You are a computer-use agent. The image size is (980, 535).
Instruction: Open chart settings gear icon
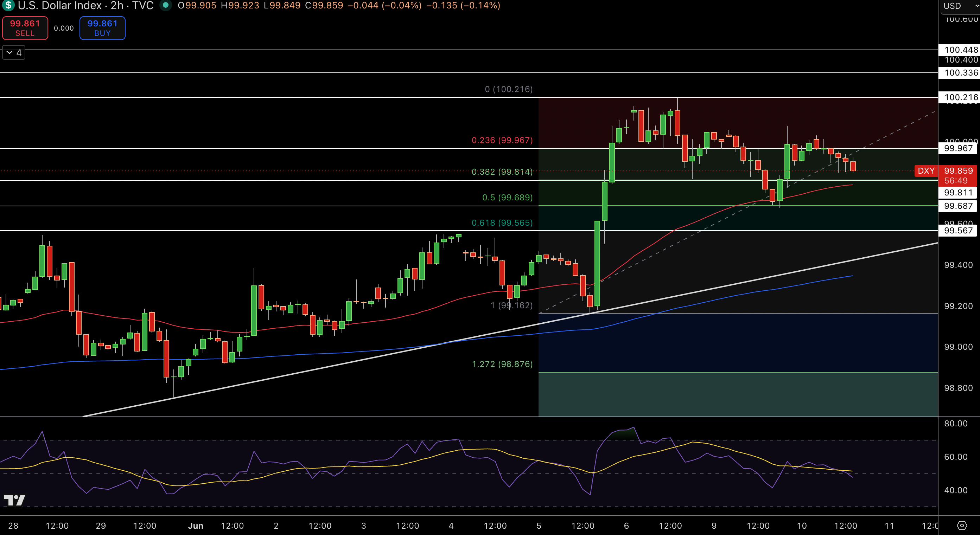(x=961, y=526)
